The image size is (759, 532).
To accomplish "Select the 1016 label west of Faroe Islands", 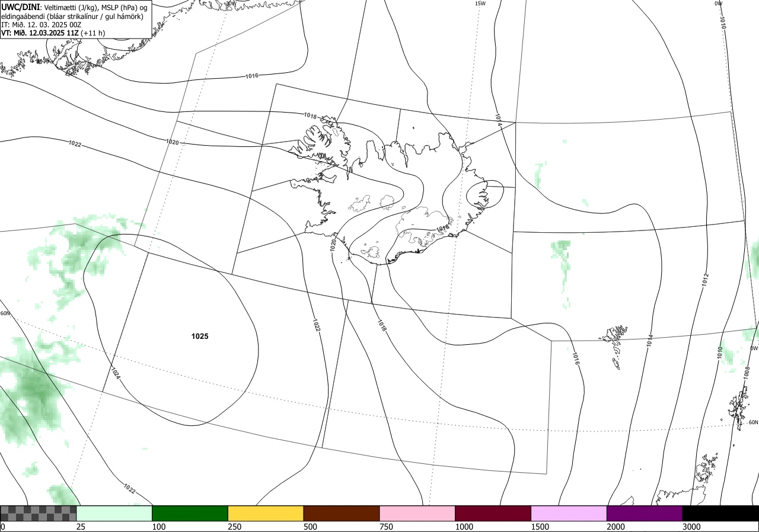I will coord(576,359).
